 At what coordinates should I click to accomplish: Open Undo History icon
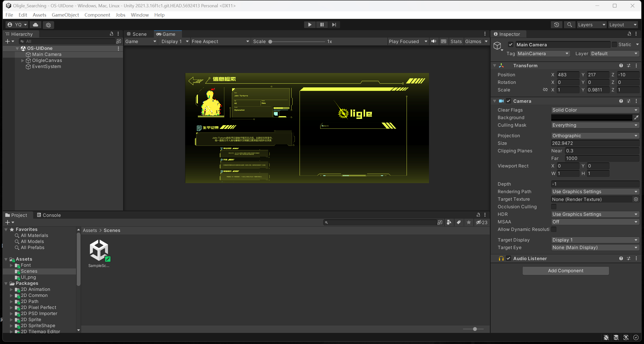tap(556, 25)
